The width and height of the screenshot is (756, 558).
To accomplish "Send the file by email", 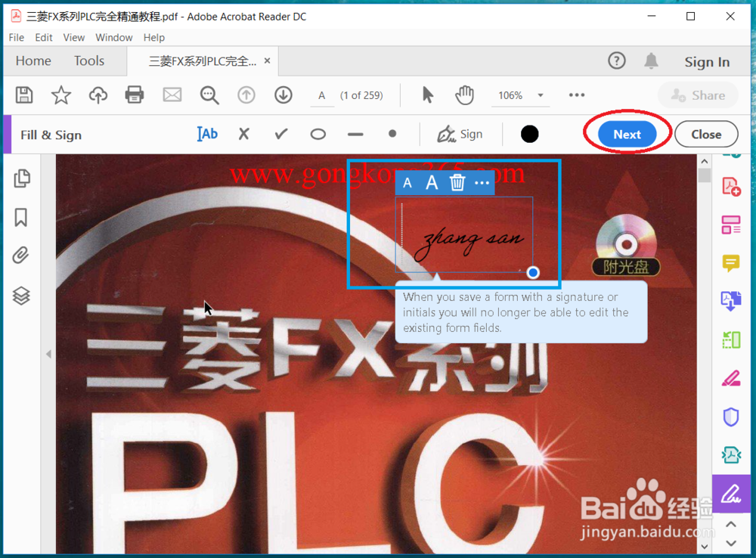I will pyautogui.click(x=172, y=95).
